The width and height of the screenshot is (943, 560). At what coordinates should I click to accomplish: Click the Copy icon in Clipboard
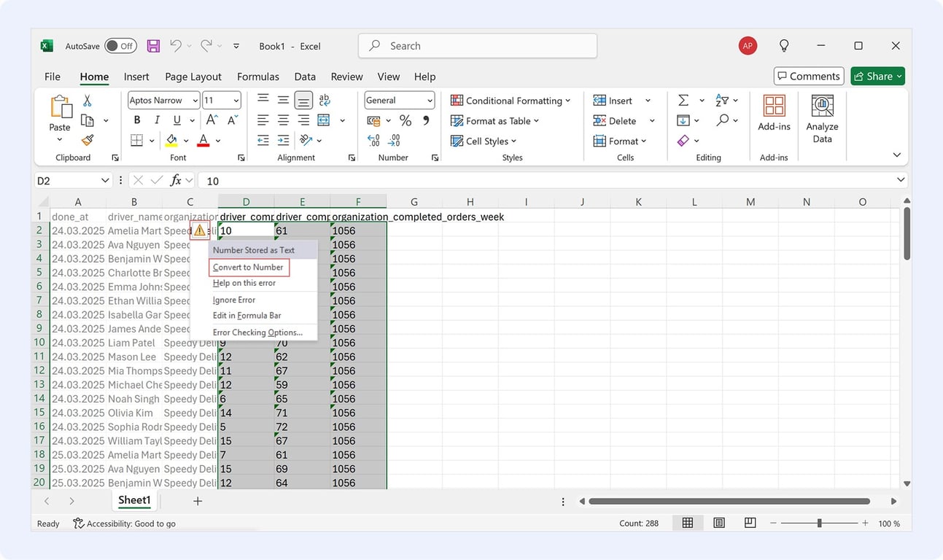pos(88,120)
